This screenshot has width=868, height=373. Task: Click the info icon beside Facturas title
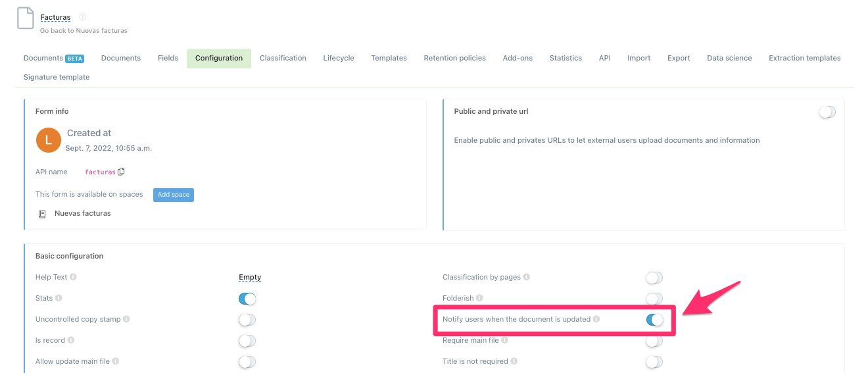click(82, 17)
